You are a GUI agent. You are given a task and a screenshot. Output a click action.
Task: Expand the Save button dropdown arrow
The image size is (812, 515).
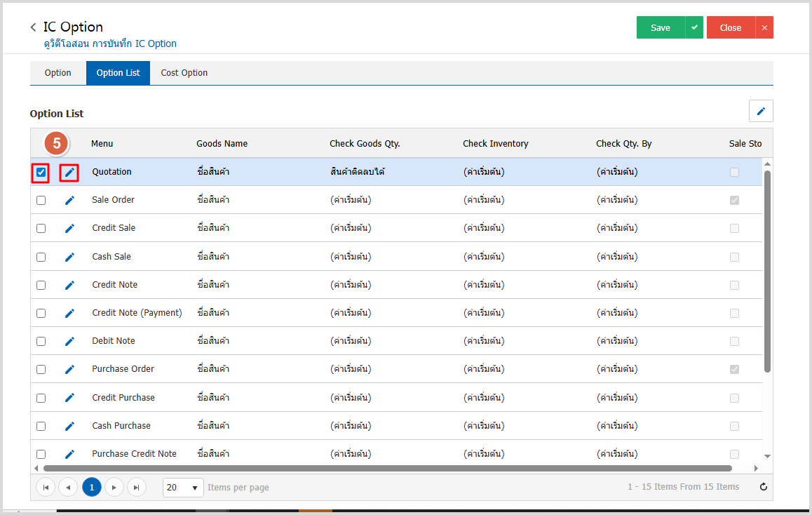694,27
